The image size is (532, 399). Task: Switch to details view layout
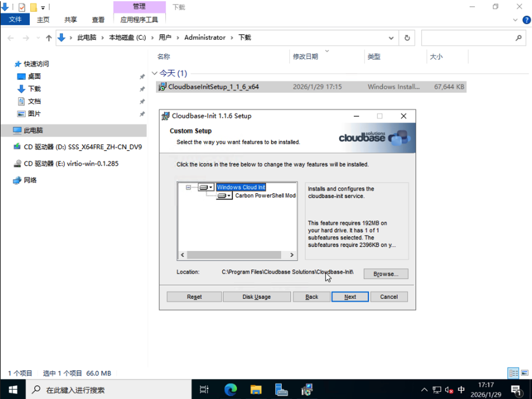tap(513, 373)
